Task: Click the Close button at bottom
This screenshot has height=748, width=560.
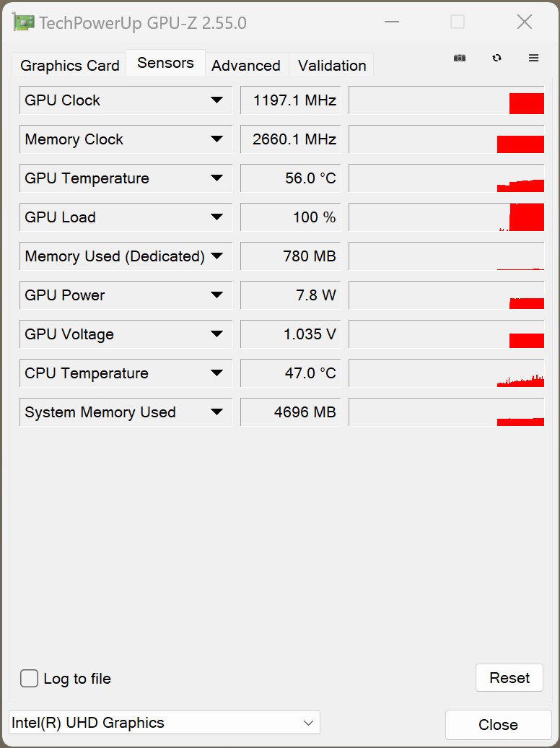Action: 498,725
